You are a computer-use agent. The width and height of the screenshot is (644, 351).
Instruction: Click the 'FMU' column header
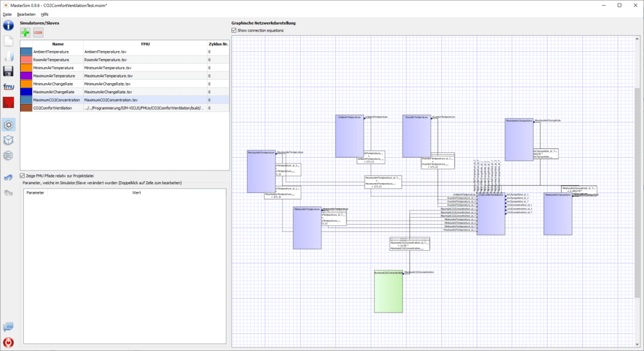(x=145, y=44)
